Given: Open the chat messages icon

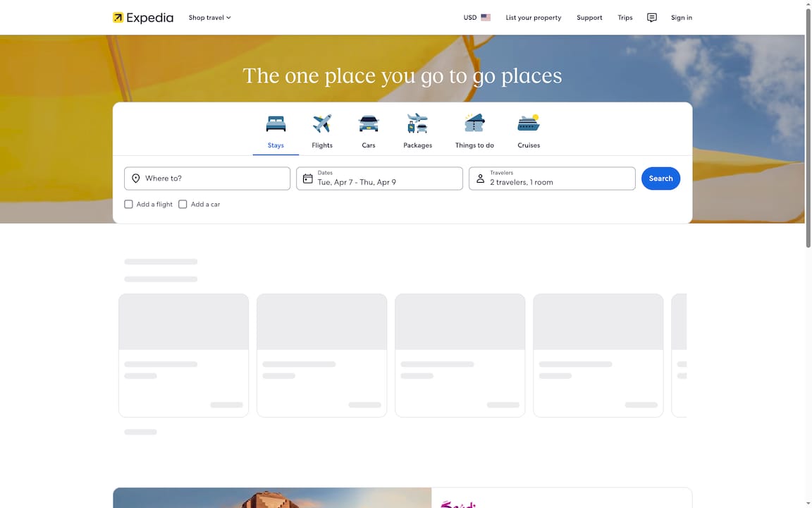Looking at the screenshot, I should (x=651, y=18).
